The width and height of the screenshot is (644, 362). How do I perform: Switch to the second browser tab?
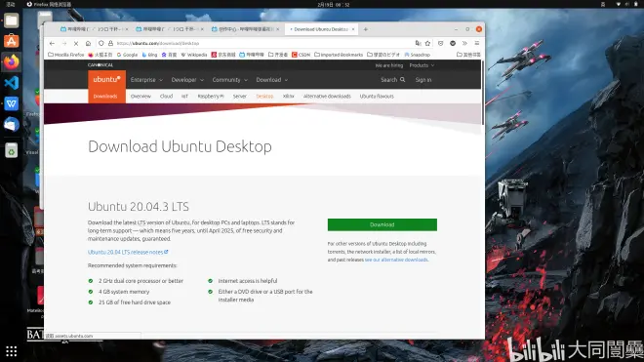click(x=170, y=29)
